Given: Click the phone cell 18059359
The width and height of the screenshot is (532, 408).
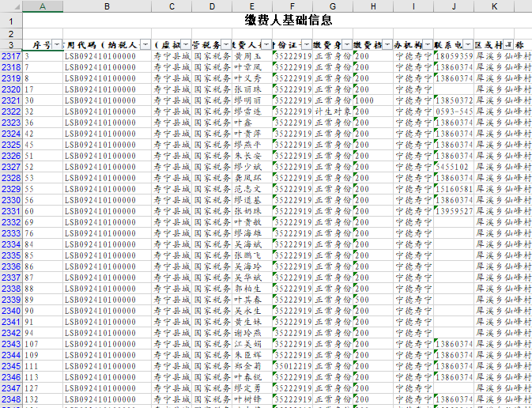Looking at the screenshot, I should pos(455,56).
